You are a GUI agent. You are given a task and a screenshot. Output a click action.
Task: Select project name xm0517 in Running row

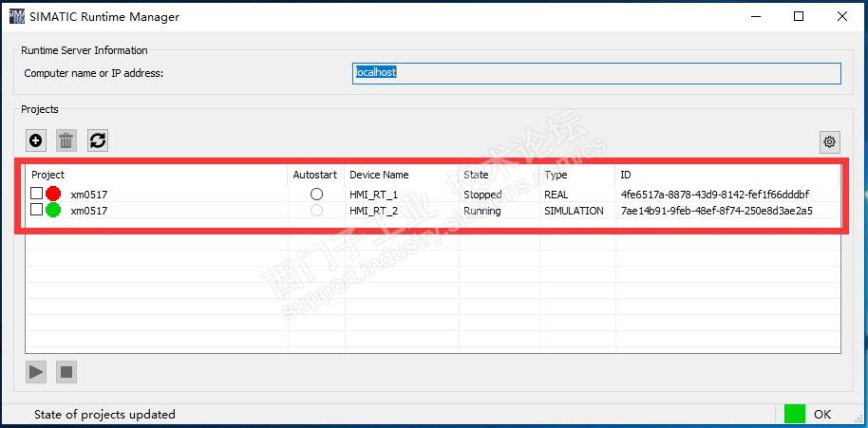(x=89, y=211)
